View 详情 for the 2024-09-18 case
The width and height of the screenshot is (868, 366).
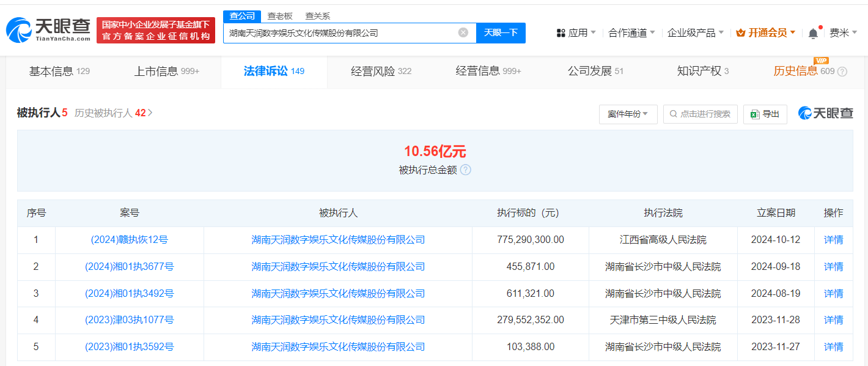(833, 267)
